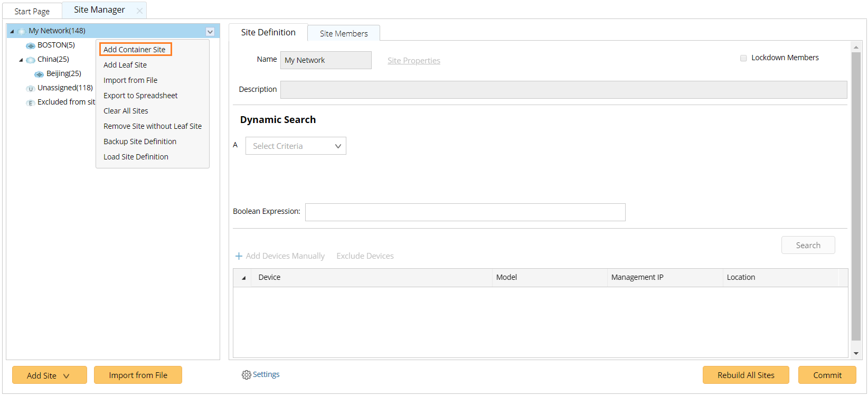Click the China container site icon

coord(31,60)
